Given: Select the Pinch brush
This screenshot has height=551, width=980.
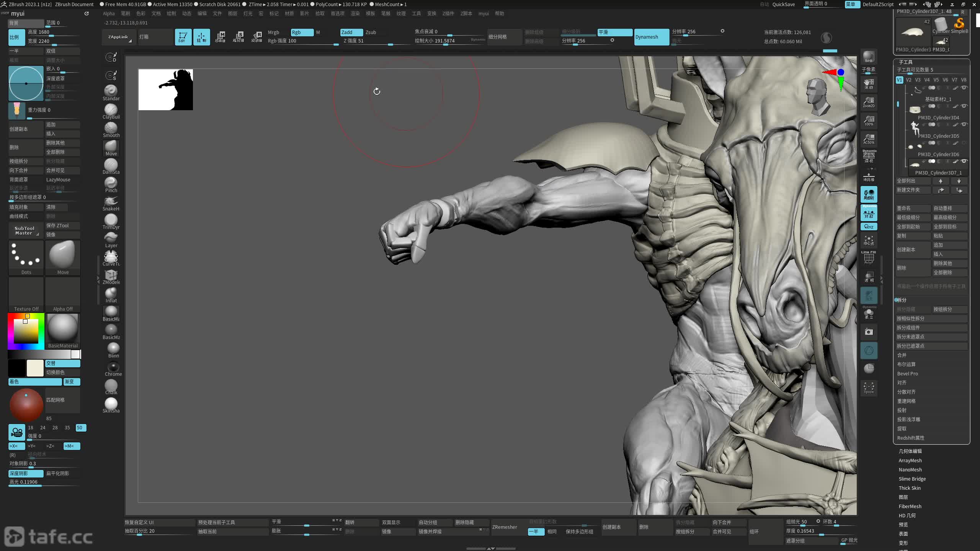Looking at the screenshot, I should click(111, 183).
